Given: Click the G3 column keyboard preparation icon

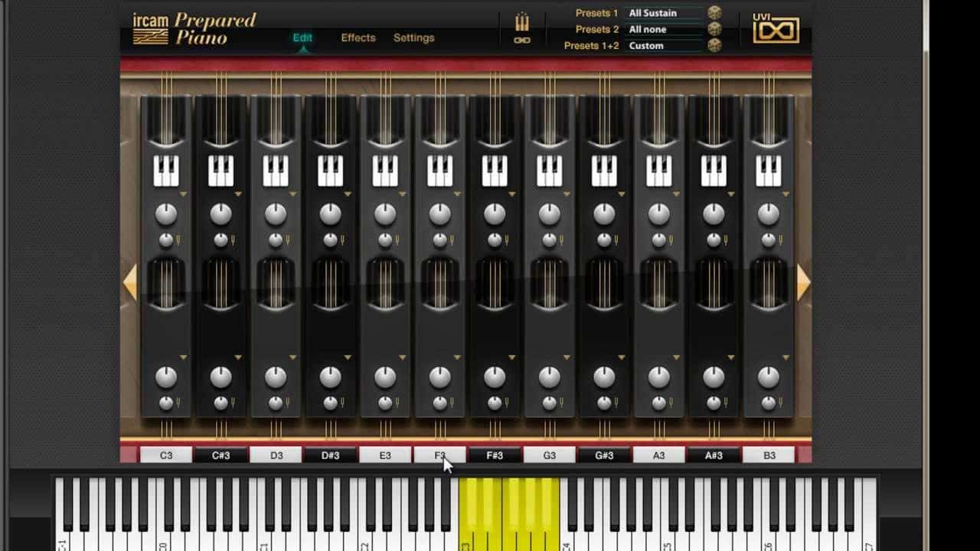Looking at the screenshot, I should coord(550,171).
